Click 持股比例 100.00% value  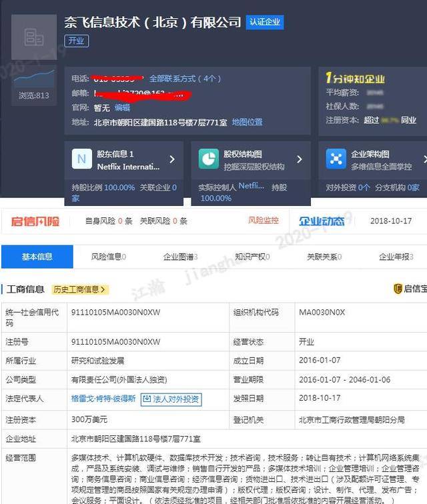click(119, 188)
